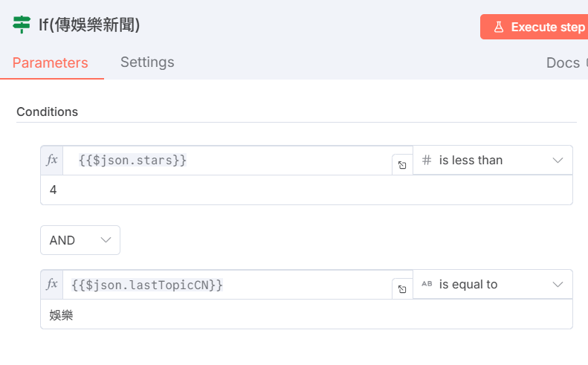The width and height of the screenshot is (588, 365).
Task: Click the chevron next to "is equal to"
Action: 558,284
